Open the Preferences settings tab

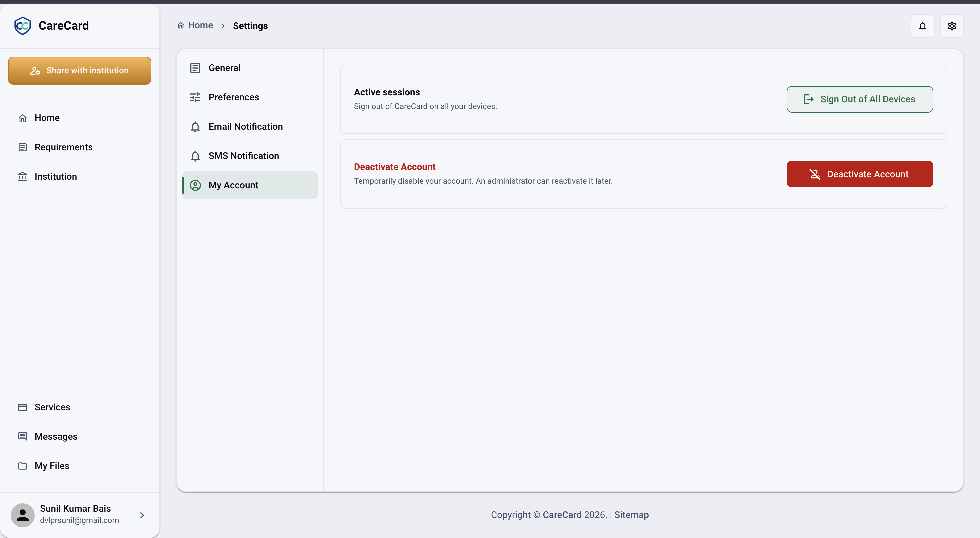pyautogui.click(x=250, y=97)
